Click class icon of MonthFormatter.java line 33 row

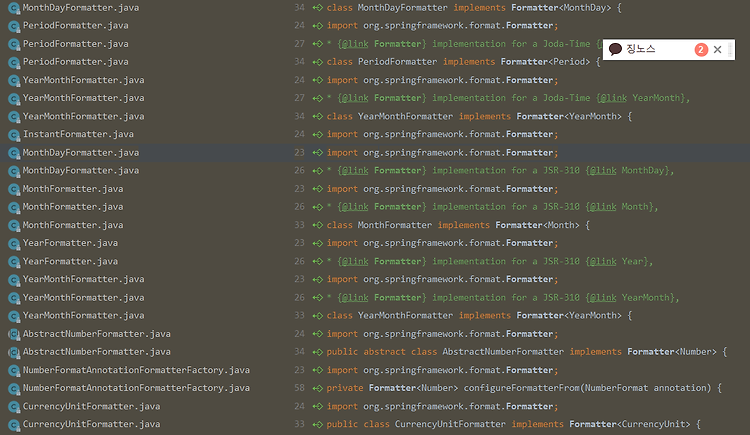(14, 225)
